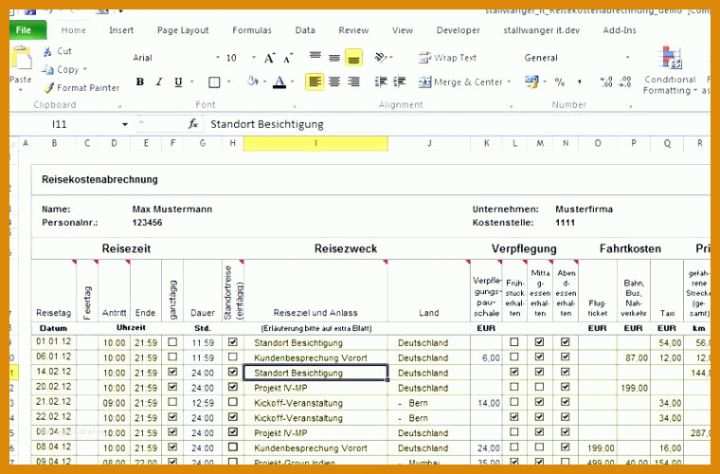Open the Copy dropdown arrow

point(85,70)
